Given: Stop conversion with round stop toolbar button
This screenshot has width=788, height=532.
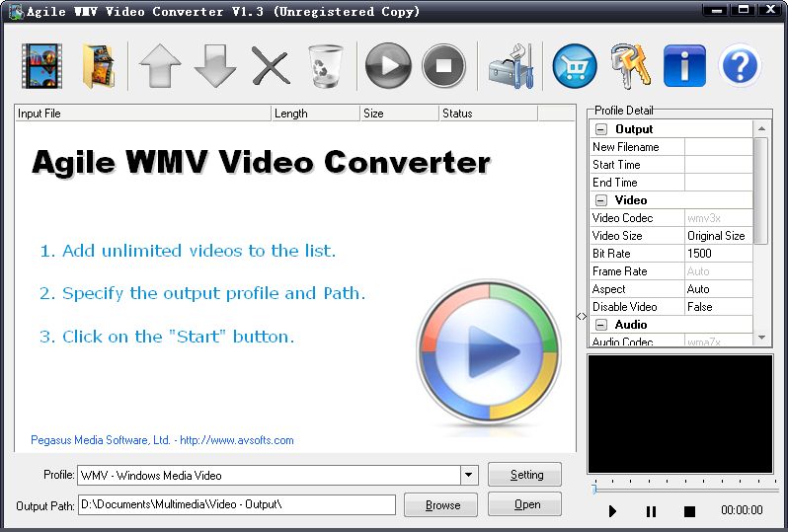Looking at the screenshot, I should [443, 66].
